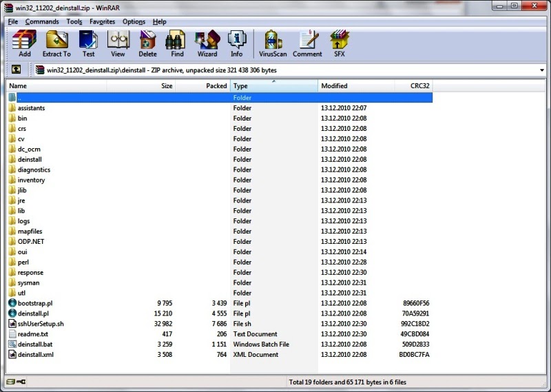Click CRC32 value 89660F56
The height and width of the screenshot is (392, 551).
[x=416, y=303]
